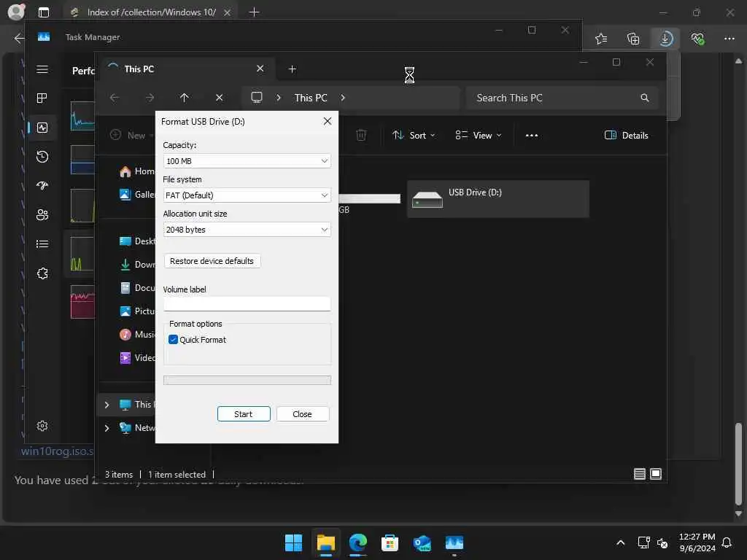Open Task Manager App history icon
The height and width of the screenshot is (560, 747).
42,157
